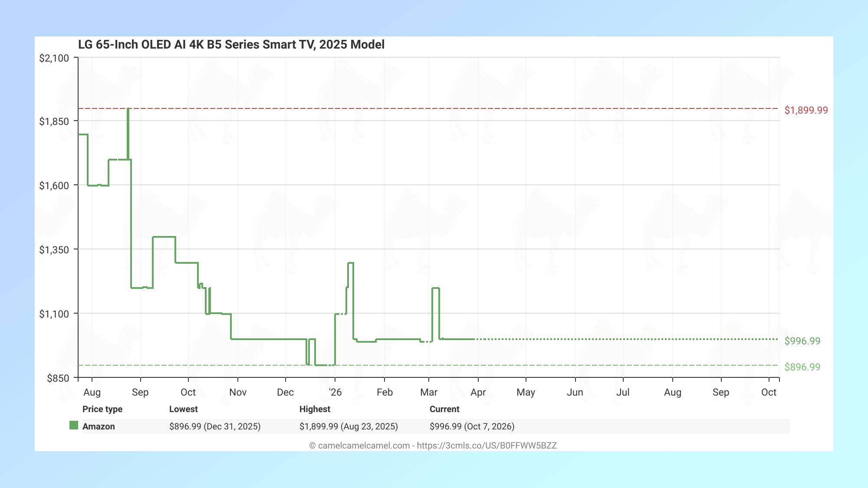Click the 'Current' column header
The height and width of the screenshot is (488, 868).
point(444,409)
